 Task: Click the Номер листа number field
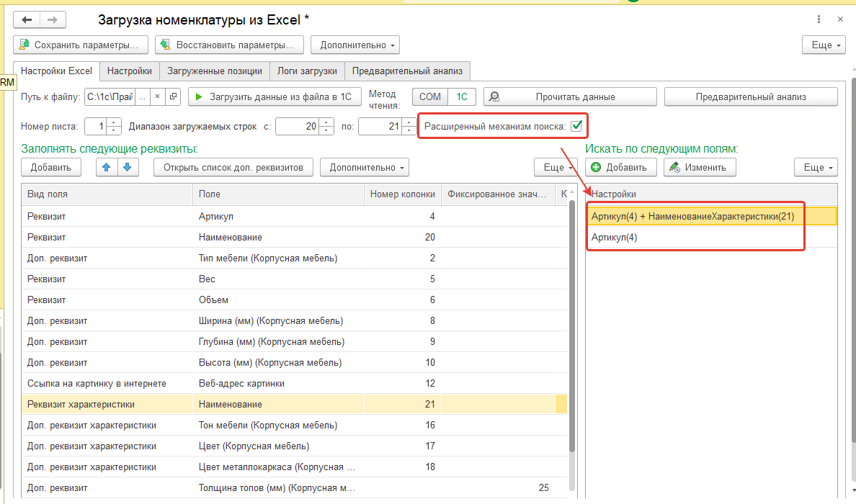pos(96,127)
